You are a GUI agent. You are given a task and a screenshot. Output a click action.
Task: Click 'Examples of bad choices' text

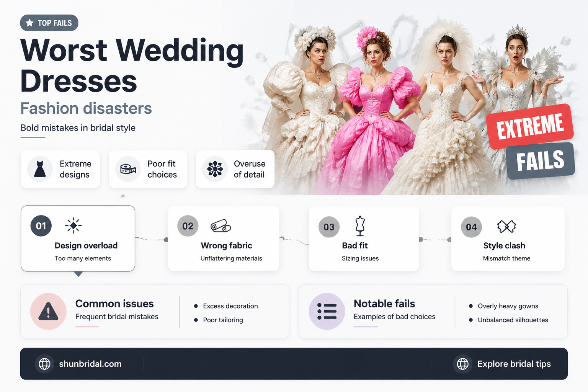395,317
